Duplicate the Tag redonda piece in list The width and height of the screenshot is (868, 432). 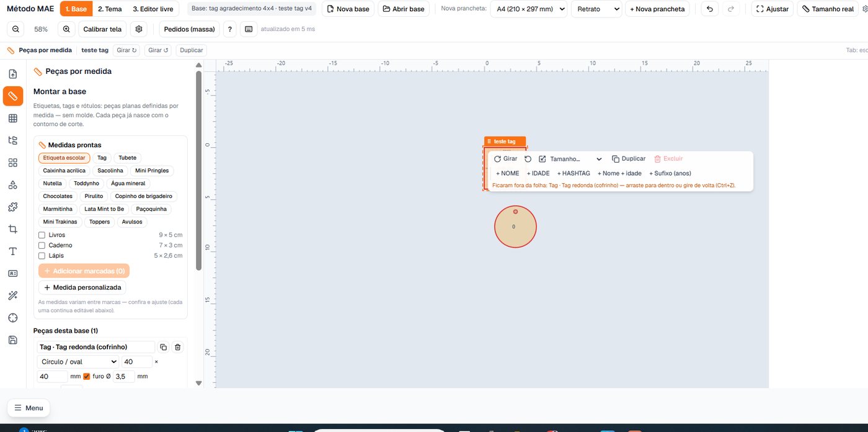pos(164,347)
